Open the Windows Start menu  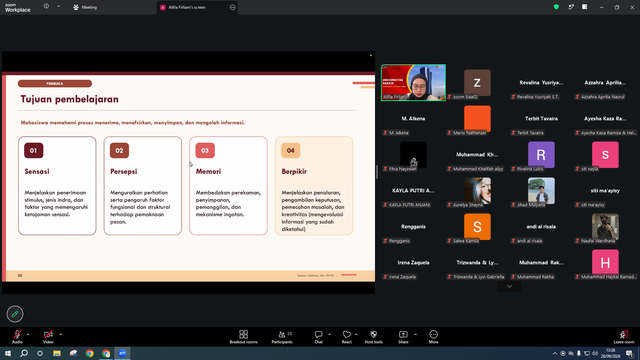[8, 353]
